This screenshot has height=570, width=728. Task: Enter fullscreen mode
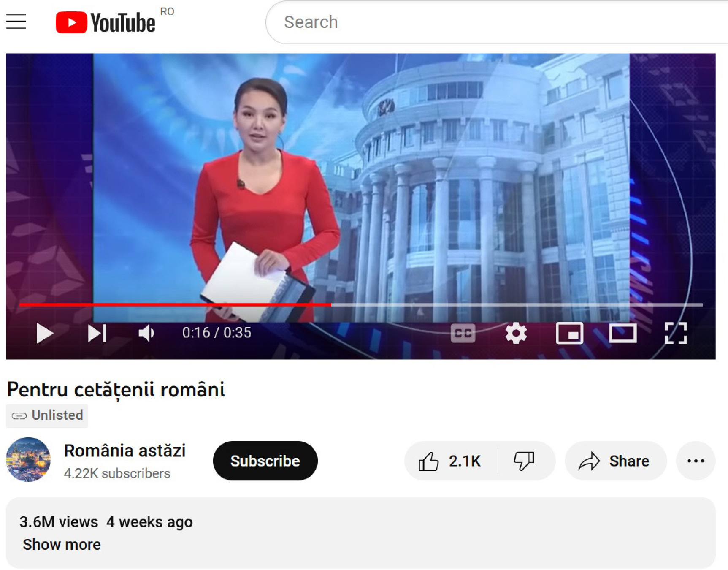(x=676, y=333)
